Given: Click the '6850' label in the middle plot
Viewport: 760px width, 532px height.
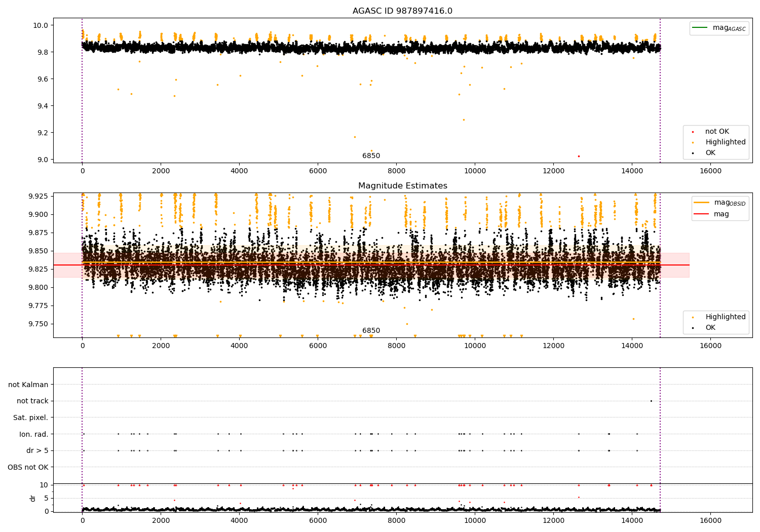Looking at the screenshot, I should point(371,331).
